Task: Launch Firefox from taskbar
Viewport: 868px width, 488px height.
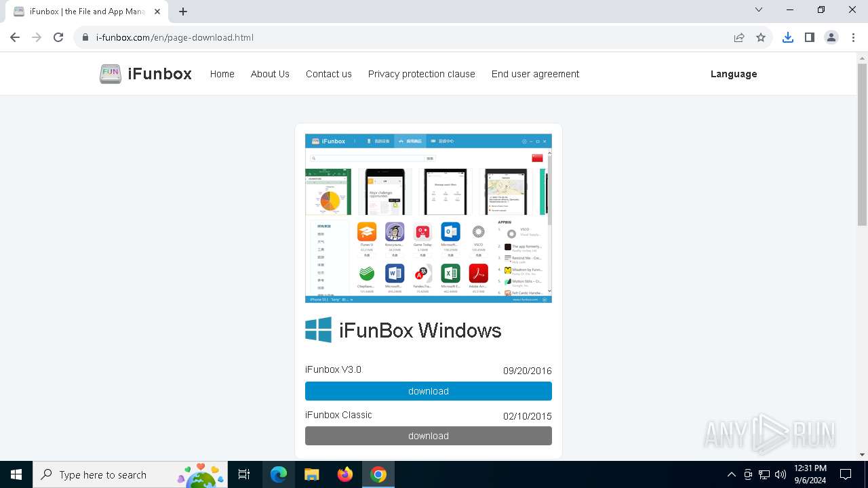Action: pyautogui.click(x=345, y=474)
